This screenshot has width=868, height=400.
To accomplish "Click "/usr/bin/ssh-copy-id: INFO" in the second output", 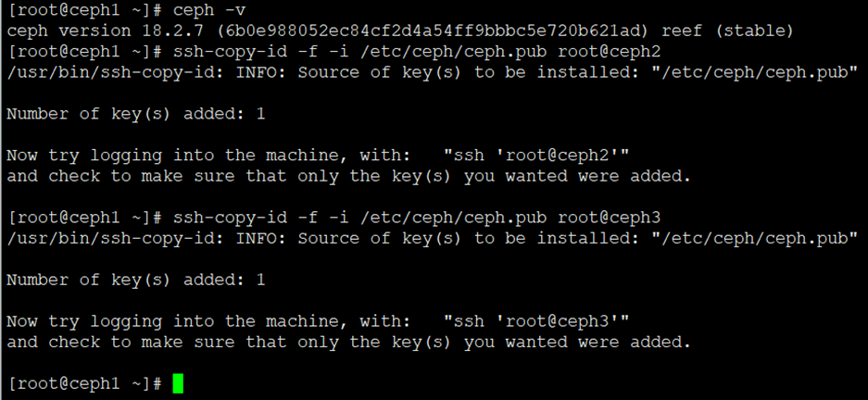I will coord(147,239).
